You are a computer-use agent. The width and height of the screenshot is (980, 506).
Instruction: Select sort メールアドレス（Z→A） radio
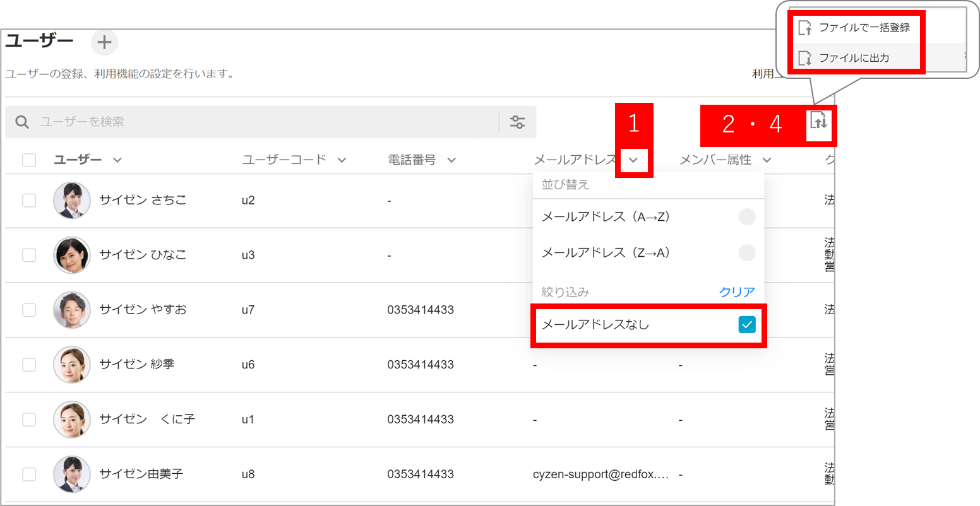tap(747, 253)
